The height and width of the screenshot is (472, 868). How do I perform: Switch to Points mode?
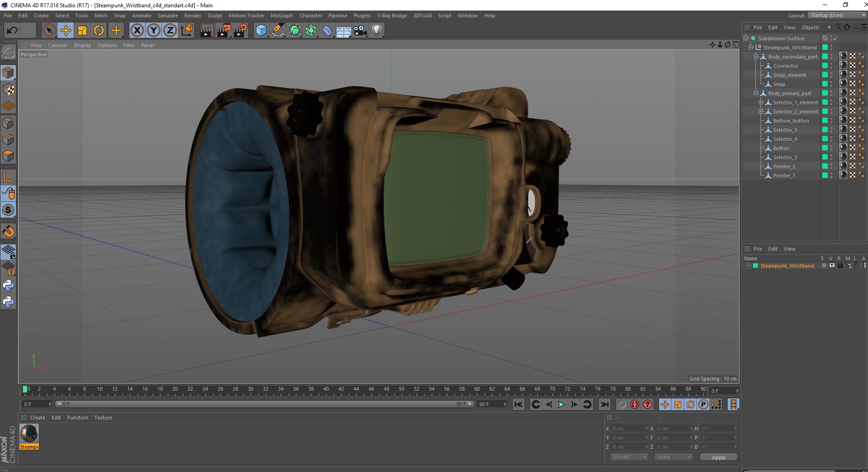coord(8,123)
